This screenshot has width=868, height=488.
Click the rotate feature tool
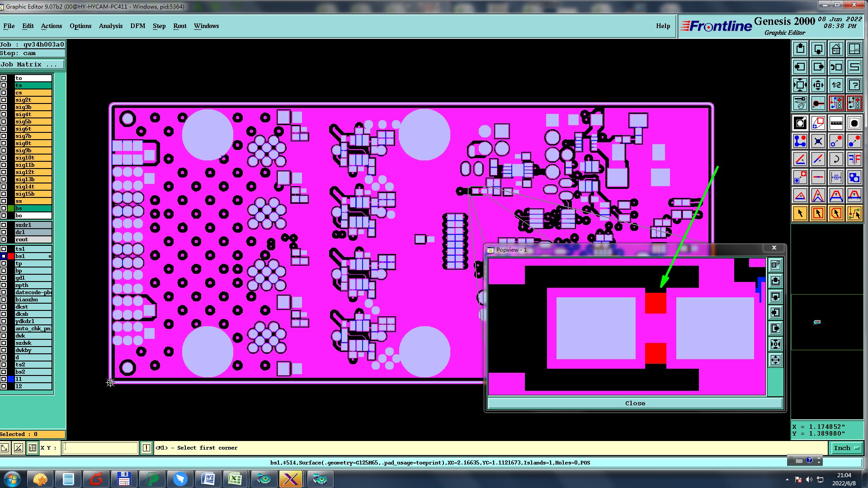click(x=836, y=159)
